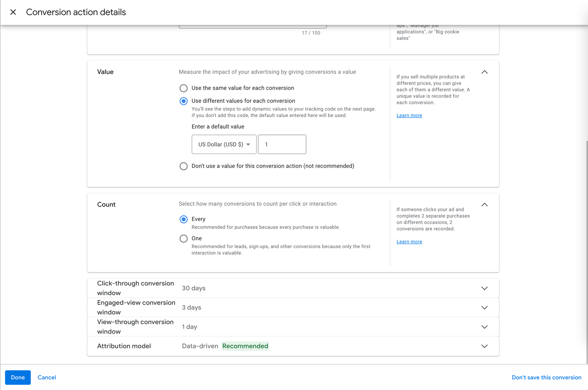Viewport: 588px width, 390px height.
Task: Select 'Use different values for each conversion'
Action: 183,101
